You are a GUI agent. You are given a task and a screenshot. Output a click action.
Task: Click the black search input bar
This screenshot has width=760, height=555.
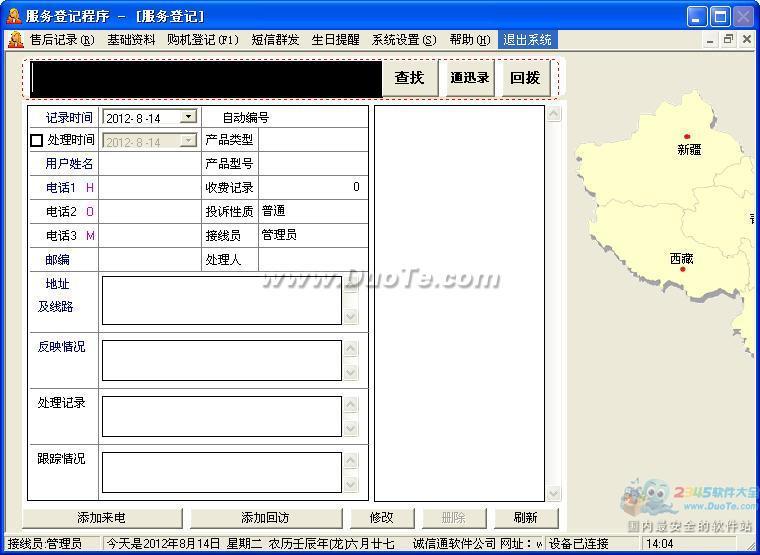point(205,78)
